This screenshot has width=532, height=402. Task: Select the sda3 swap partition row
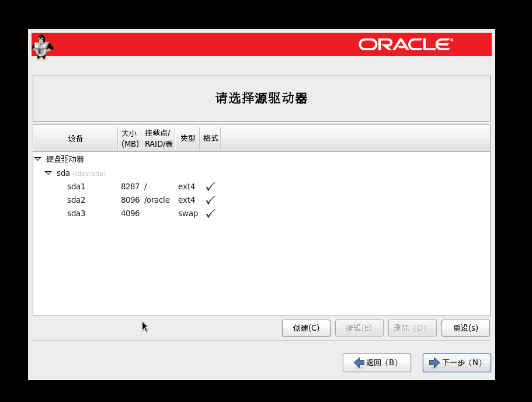pos(76,213)
